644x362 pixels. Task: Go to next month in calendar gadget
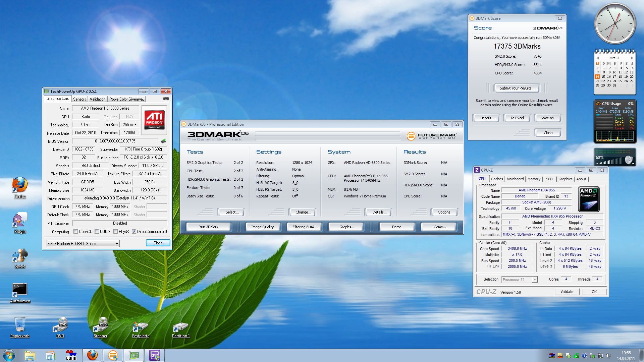632,58
